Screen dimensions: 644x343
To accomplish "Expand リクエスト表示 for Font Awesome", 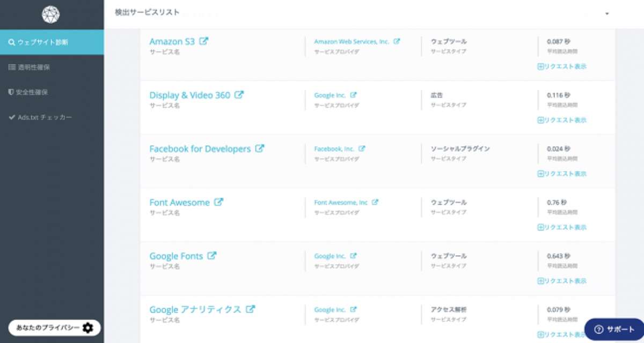I will coord(562,227).
